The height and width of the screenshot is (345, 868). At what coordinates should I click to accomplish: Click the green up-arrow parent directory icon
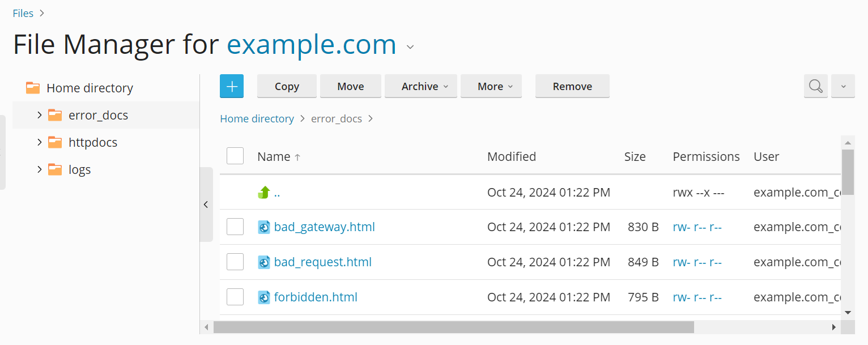tap(263, 192)
